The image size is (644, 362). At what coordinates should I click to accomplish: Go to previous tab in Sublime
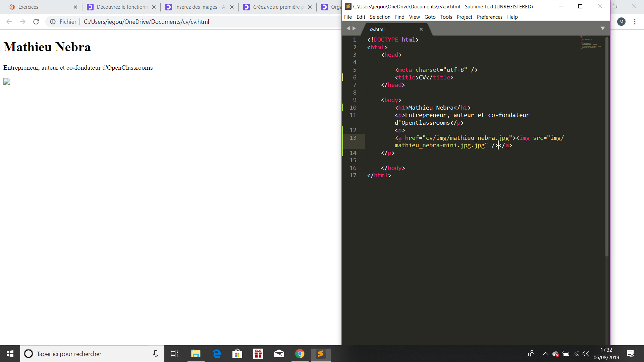point(348,28)
